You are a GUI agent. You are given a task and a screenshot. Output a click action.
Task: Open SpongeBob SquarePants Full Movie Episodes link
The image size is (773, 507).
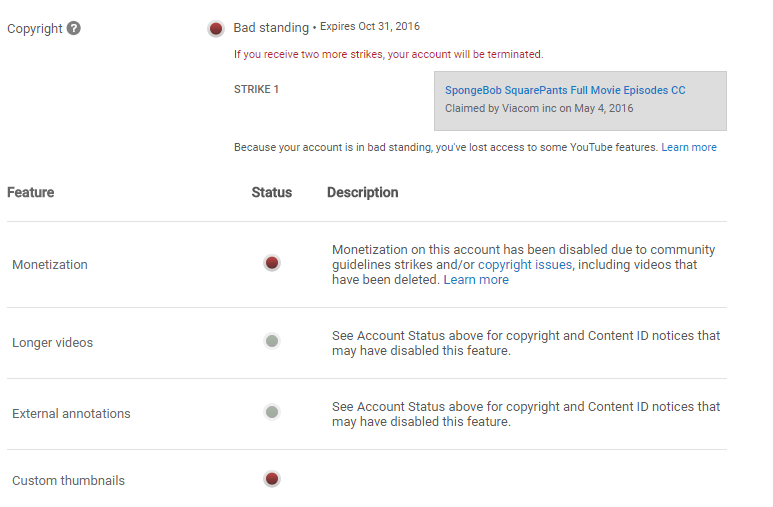565,90
